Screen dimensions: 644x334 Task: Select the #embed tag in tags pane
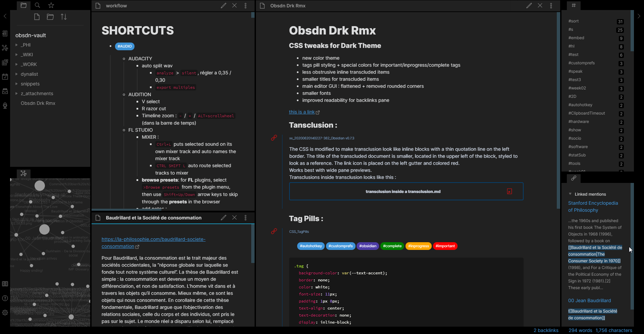click(576, 38)
